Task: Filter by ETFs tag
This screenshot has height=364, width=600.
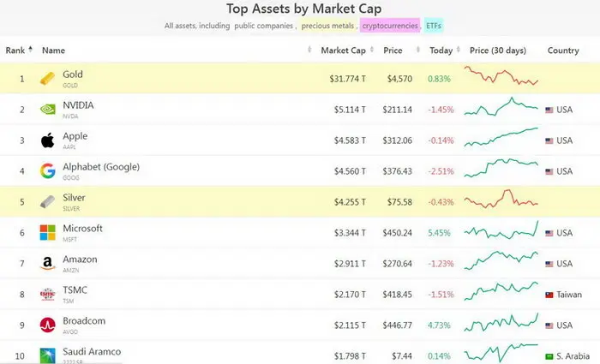Action: 434,26
